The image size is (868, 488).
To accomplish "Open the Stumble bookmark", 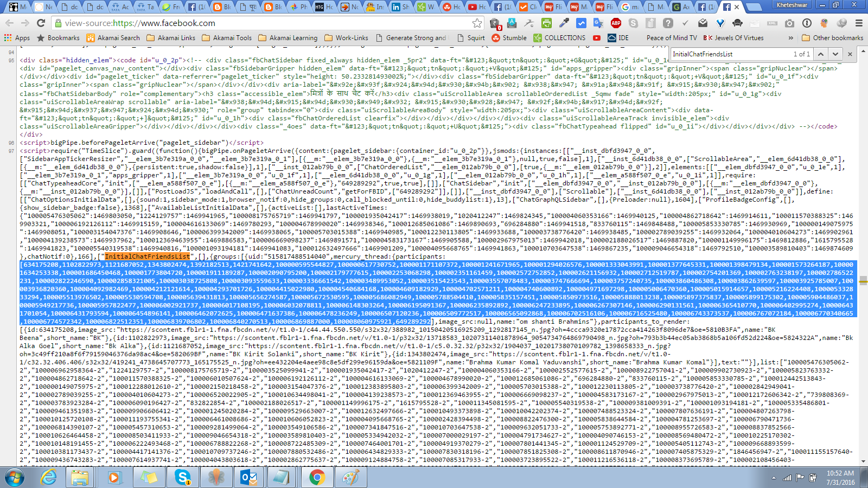I will [509, 38].
